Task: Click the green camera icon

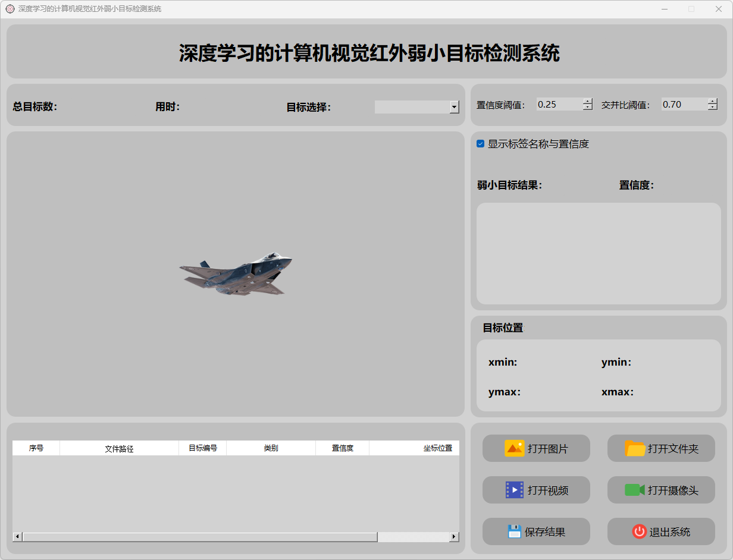Action: [635, 490]
